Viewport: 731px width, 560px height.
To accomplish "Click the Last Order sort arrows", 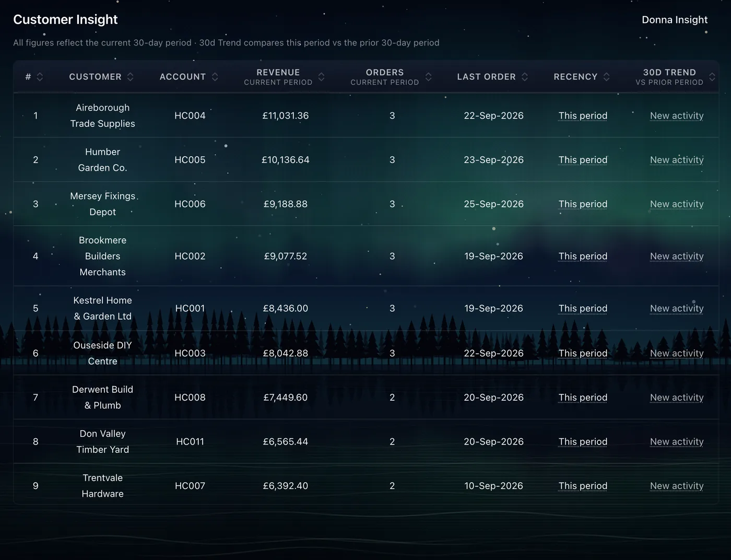I will point(525,77).
